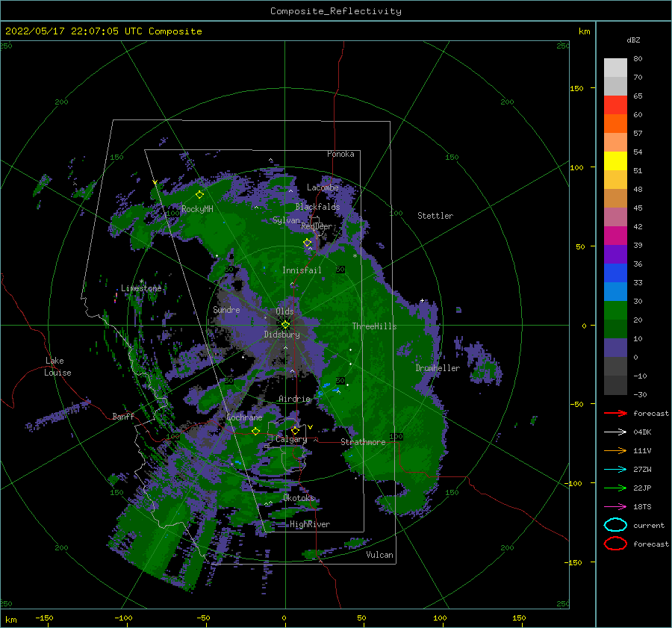Select the lightest gray swatch at top of legend
Image resolution: width=672 pixels, height=628 pixels.
click(615, 67)
